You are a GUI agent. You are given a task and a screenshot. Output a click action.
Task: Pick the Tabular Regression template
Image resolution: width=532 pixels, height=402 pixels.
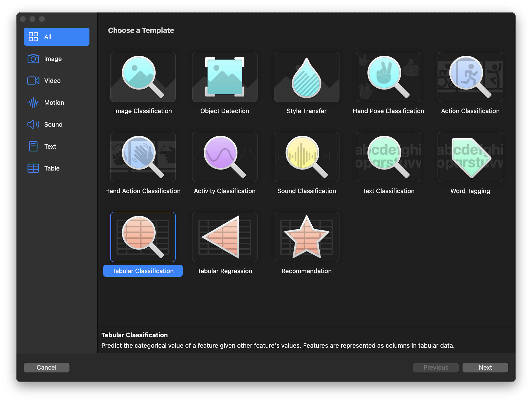225,237
